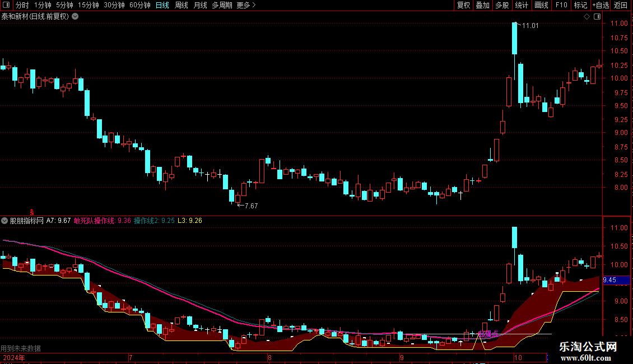Switch to 周线 weekly chart
633x364 pixels.
[181, 5]
